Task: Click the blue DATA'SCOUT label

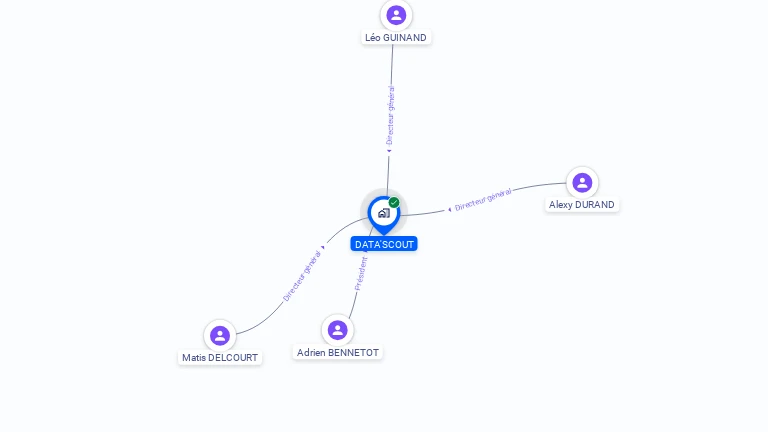Action: click(x=384, y=244)
